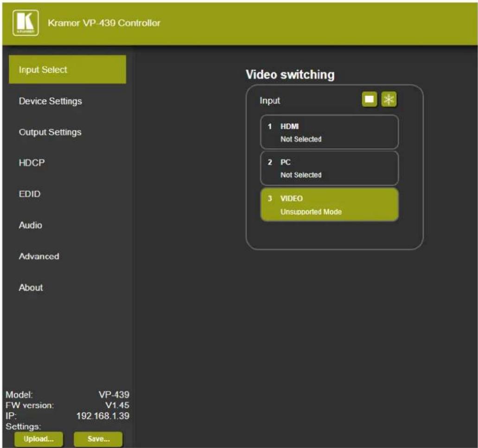Go to Output Settings
The height and width of the screenshot is (448, 478).
pos(50,132)
